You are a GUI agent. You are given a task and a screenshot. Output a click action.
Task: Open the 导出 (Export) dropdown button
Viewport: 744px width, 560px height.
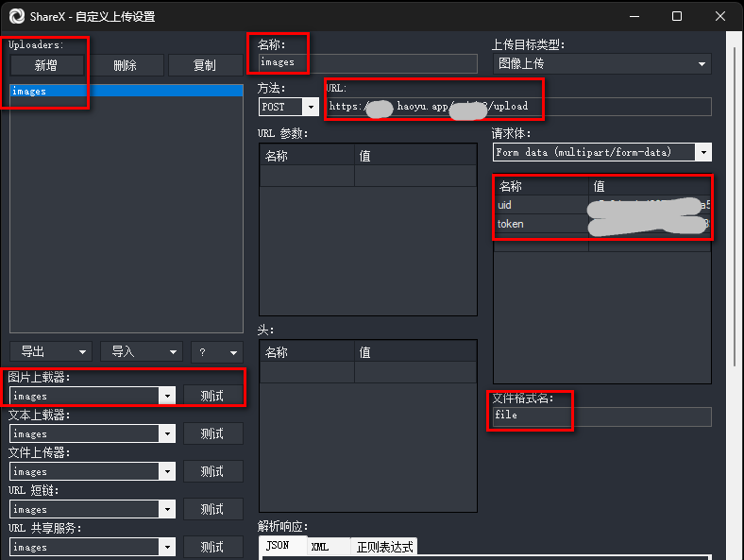[51, 351]
